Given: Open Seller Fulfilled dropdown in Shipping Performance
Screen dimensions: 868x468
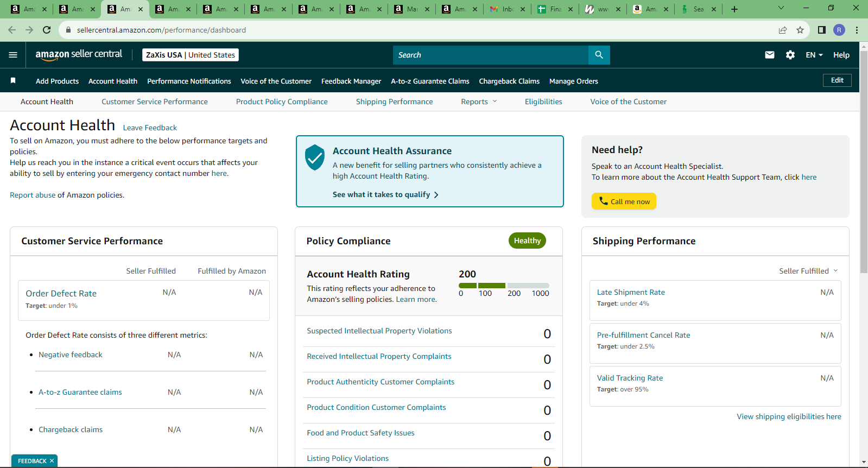Looking at the screenshot, I should tap(808, 271).
